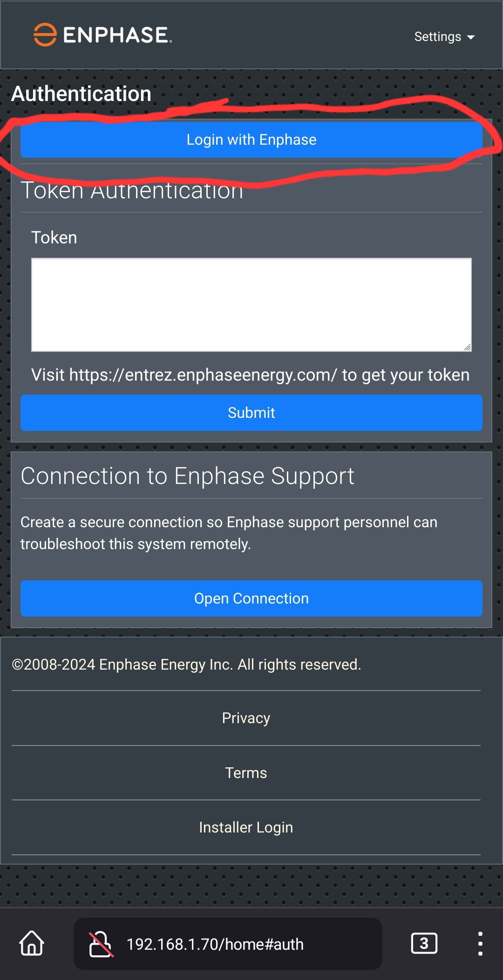Click the Enphase copyright notice text
The width and height of the screenshot is (503, 980).
[x=186, y=665]
